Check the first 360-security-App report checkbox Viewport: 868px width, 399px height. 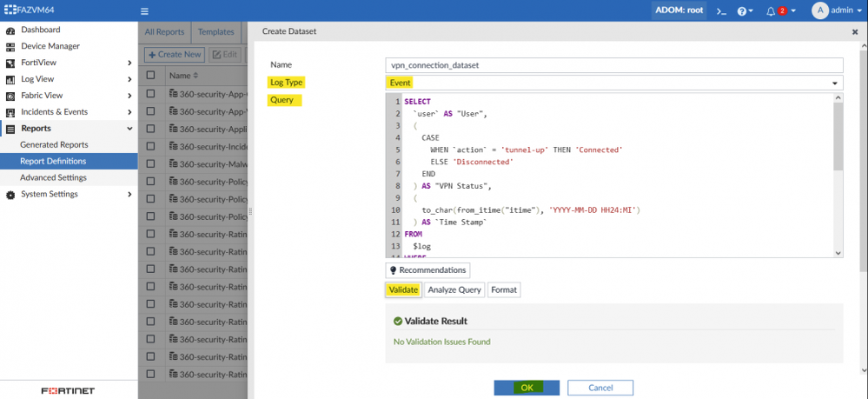(x=151, y=94)
